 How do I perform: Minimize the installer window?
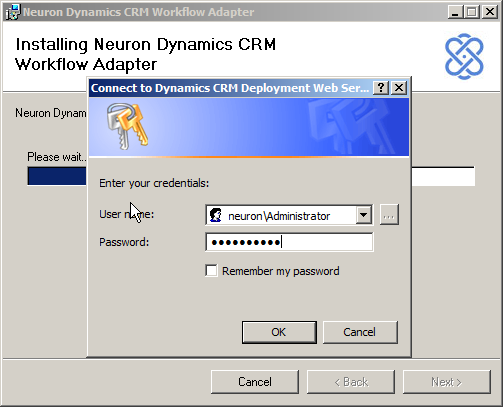coord(455,12)
